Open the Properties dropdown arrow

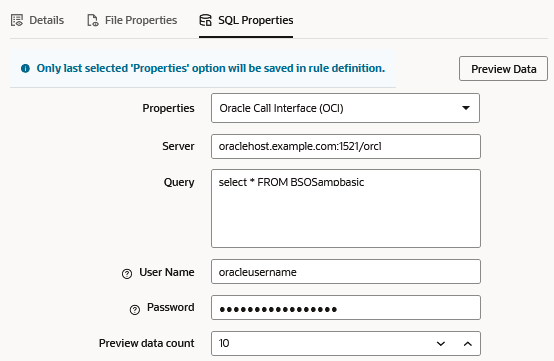click(466, 108)
